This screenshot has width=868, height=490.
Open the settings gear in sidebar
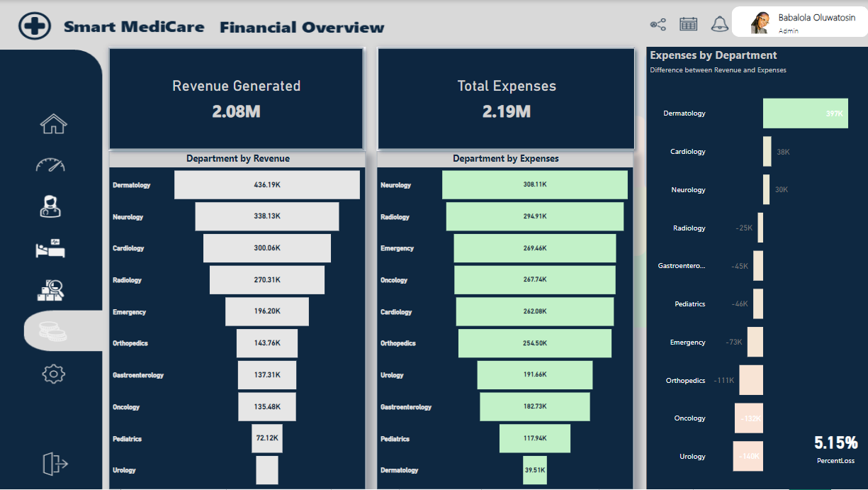(x=54, y=373)
